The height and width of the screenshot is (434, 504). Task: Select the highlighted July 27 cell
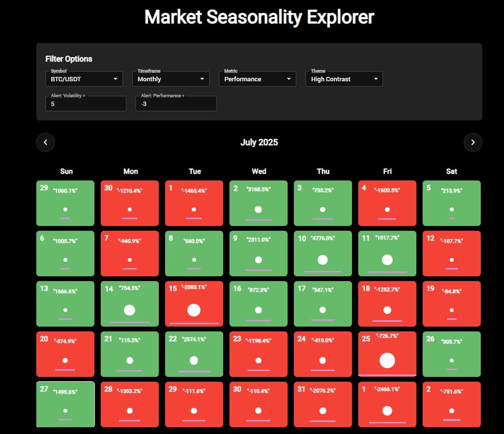65,404
